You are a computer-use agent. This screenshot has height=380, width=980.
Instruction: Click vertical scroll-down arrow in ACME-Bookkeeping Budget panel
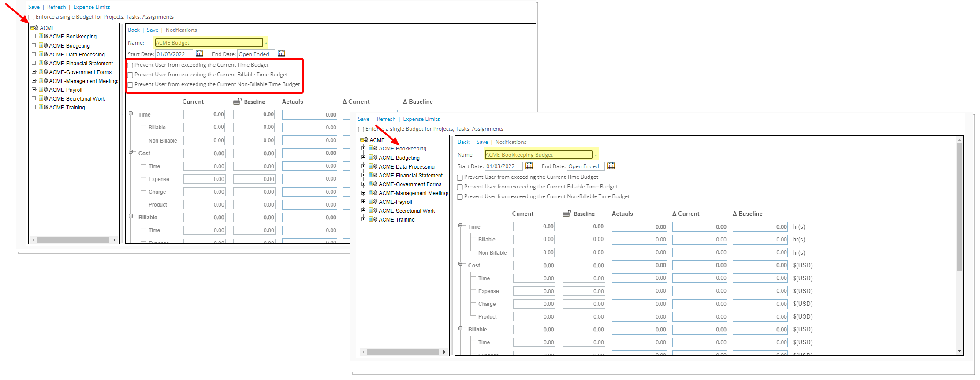[x=960, y=352]
